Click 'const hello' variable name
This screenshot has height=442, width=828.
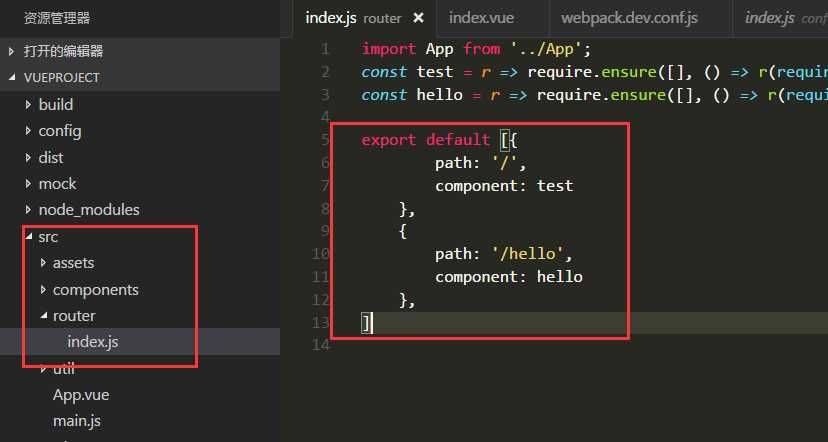point(439,95)
